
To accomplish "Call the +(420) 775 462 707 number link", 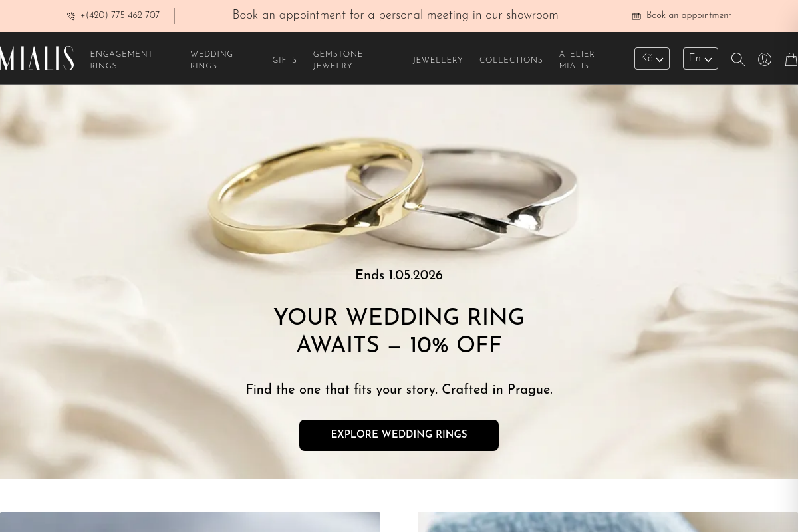I will (x=120, y=15).
